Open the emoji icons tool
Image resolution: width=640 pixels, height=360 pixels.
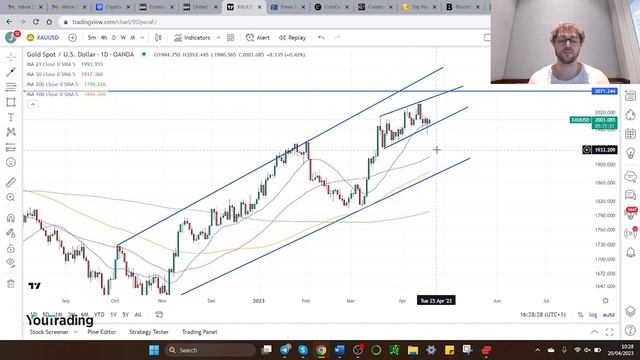point(11,162)
